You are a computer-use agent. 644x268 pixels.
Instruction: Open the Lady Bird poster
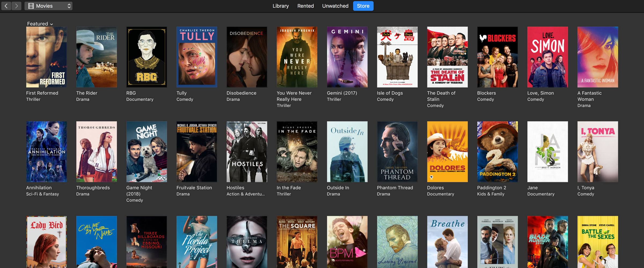[46, 242]
